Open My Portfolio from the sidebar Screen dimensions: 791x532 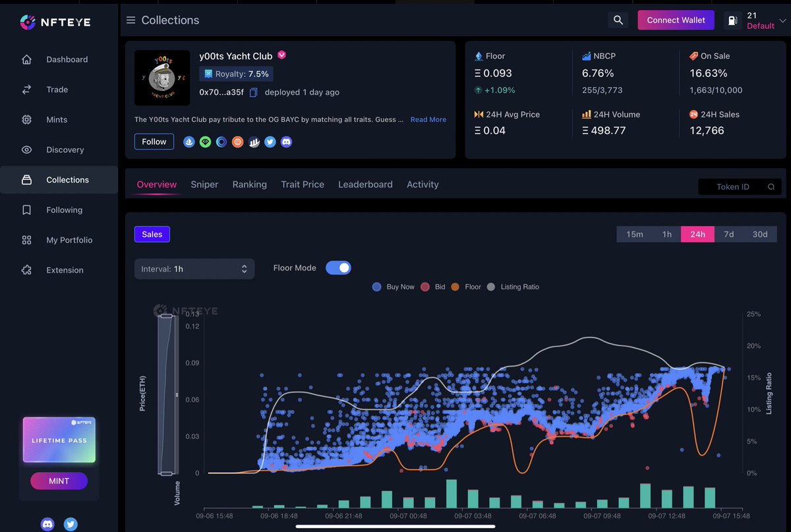pos(69,240)
